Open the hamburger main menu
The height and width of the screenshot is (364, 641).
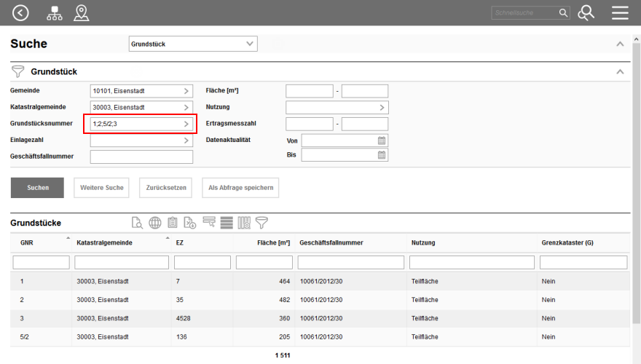click(620, 12)
